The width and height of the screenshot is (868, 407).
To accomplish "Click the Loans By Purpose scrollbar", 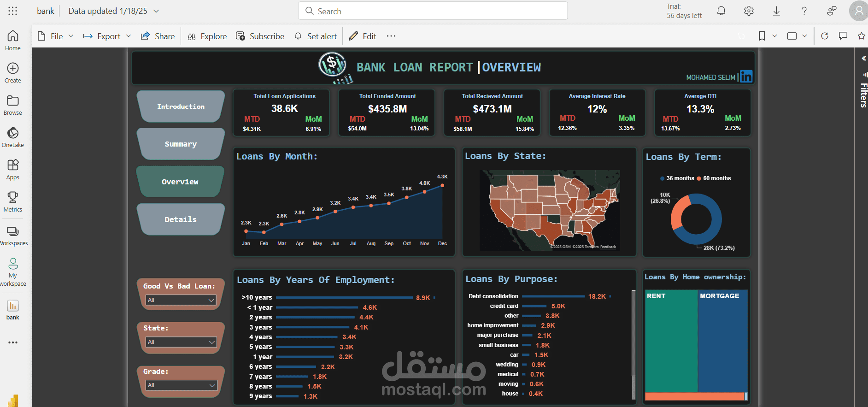I will click(x=633, y=333).
